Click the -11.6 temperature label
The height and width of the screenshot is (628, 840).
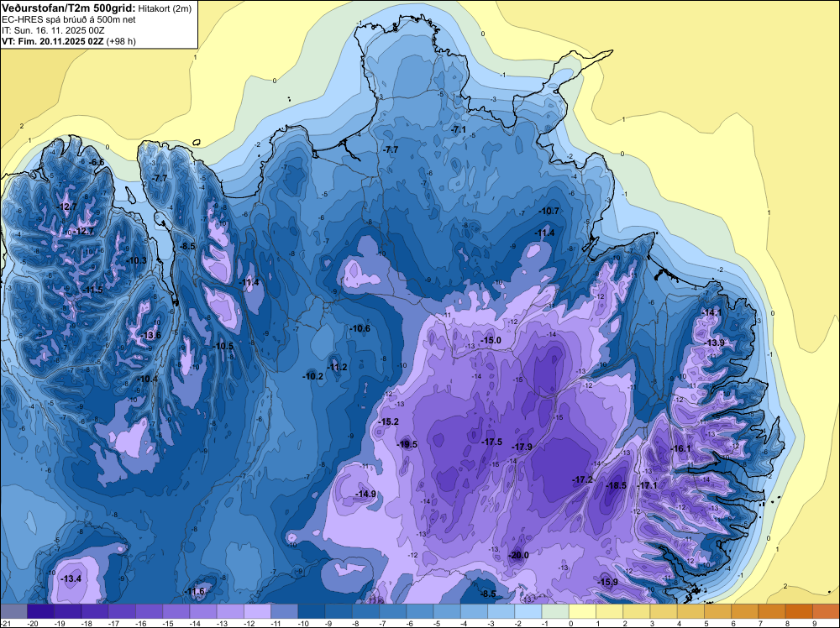click(x=195, y=592)
